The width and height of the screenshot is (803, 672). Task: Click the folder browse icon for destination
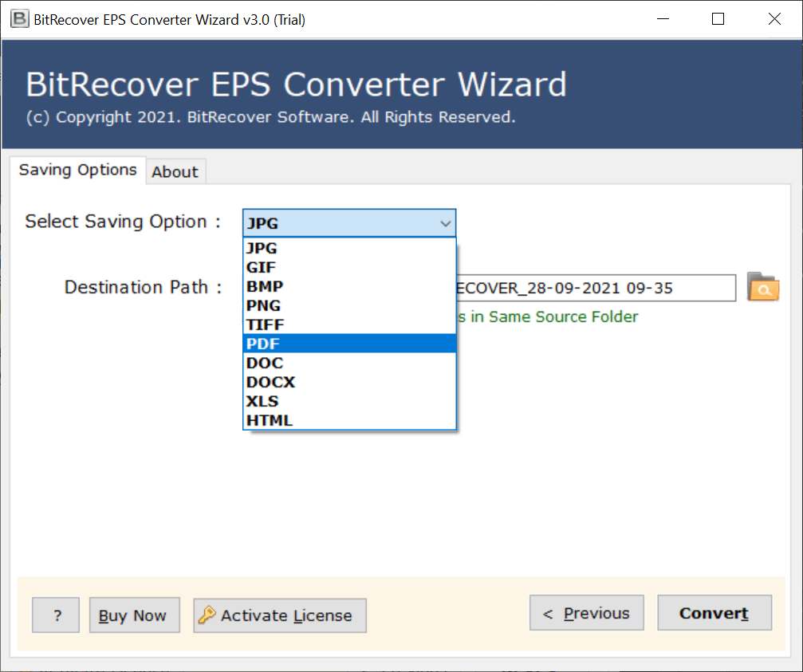coord(762,287)
